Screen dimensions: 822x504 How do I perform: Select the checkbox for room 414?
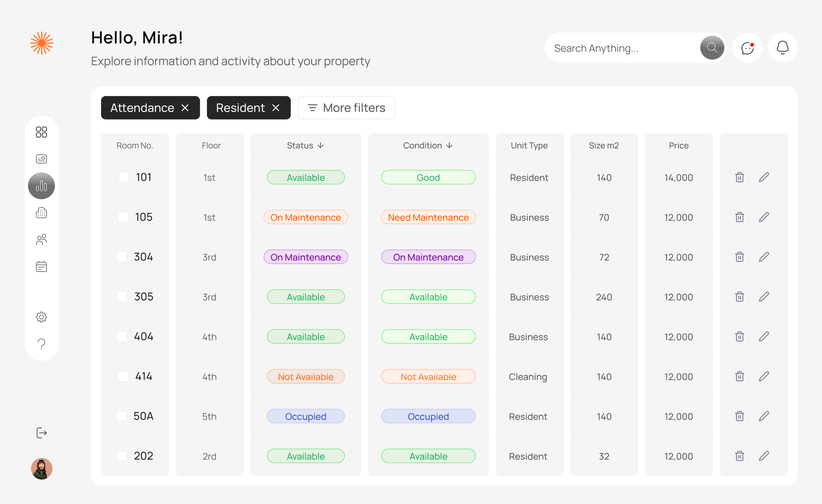tap(123, 376)
